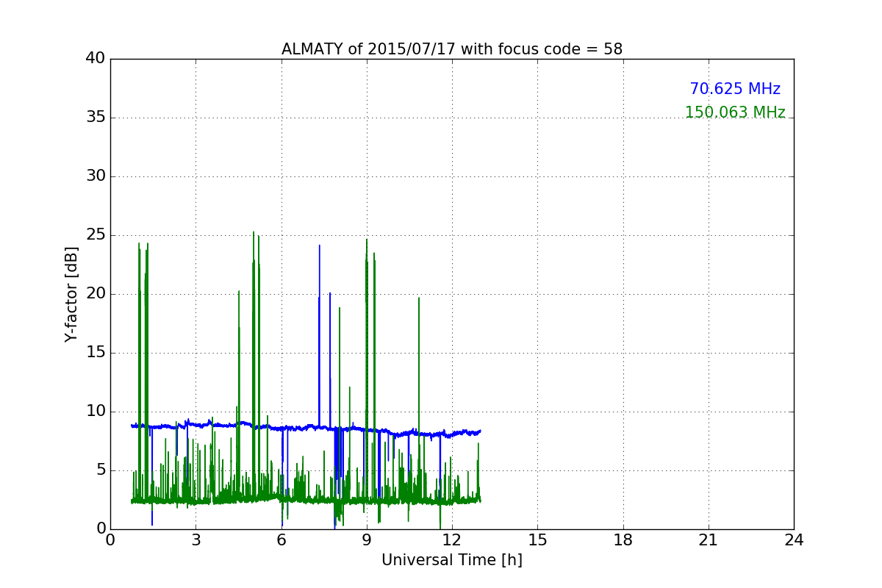Click x-axis tick label 12
The image size is (882, 588).
[x=452, y=540]
